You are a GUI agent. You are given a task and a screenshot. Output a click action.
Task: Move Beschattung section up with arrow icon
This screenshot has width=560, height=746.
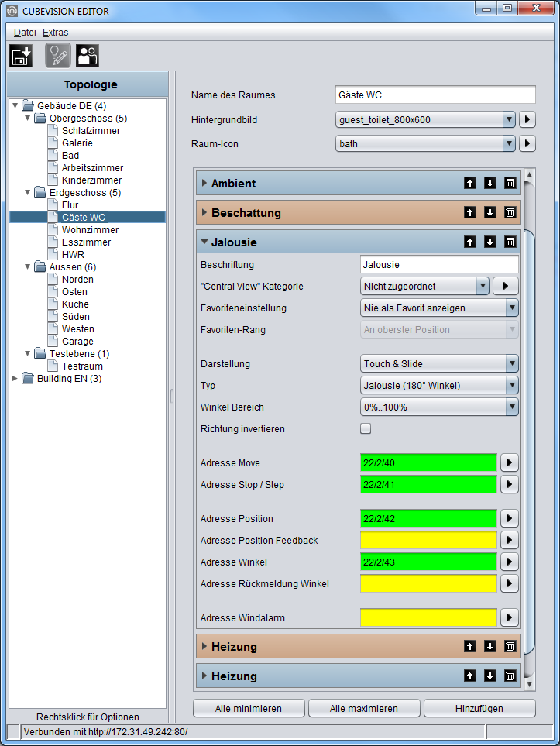pos(470,213)
